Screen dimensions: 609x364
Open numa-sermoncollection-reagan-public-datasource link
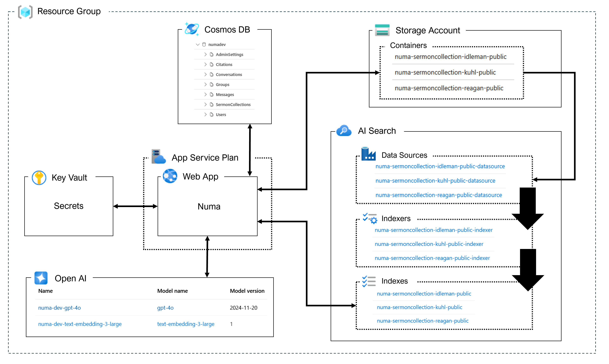[x=439, y=195]
